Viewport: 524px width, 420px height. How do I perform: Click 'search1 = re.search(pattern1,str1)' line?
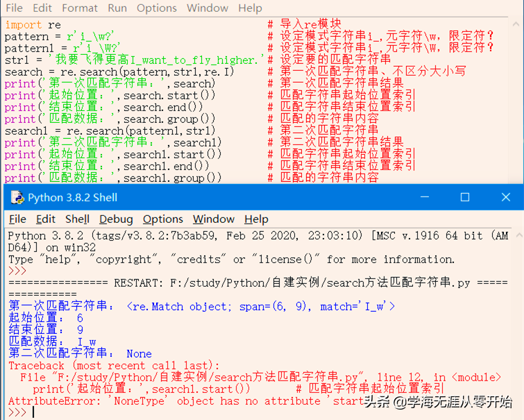click(110, 131)
